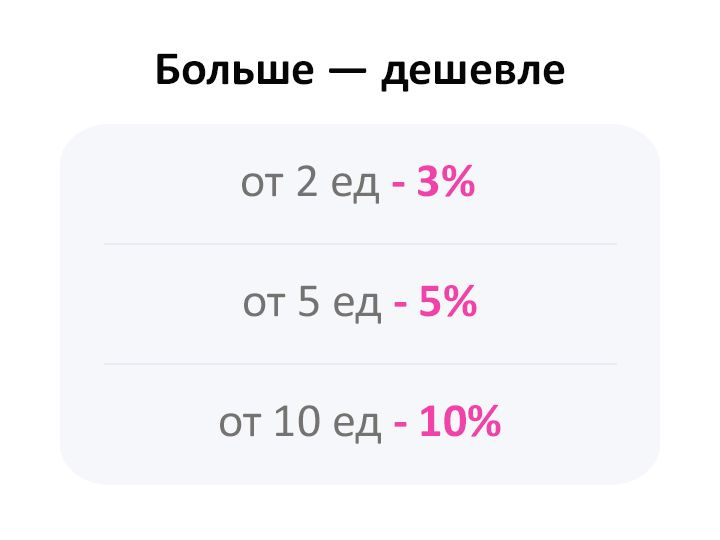Click the divider between 3% and 5% rows
The width and height of the screenshot is (720, 540).
[360, 244]
